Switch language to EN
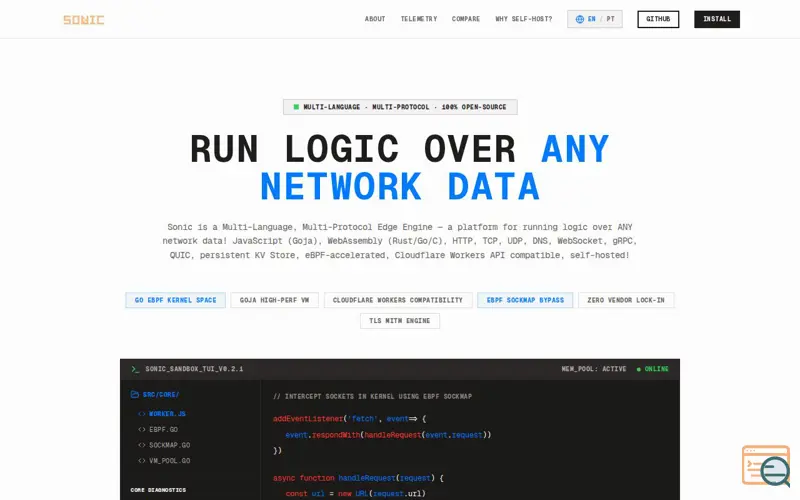The height and width of the screenshot is (500, 800). [x=592, y=19]
